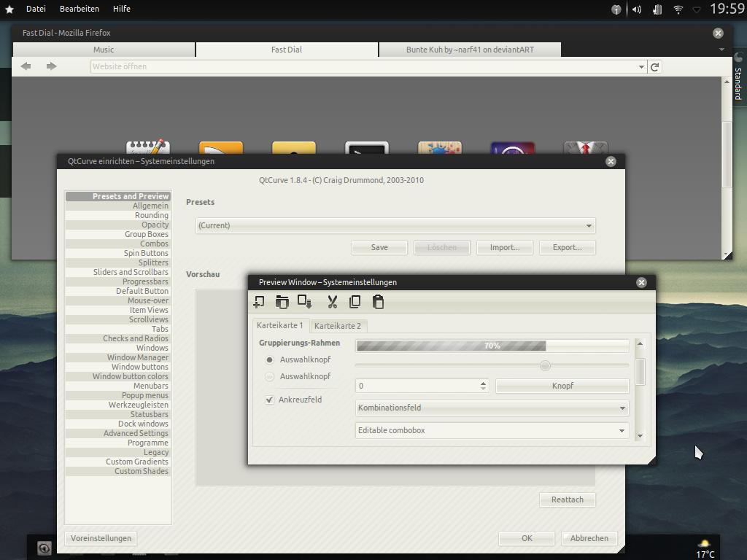Open the volume icon in system tray
The height and width of the screenshot is (560, 747).
636,9
